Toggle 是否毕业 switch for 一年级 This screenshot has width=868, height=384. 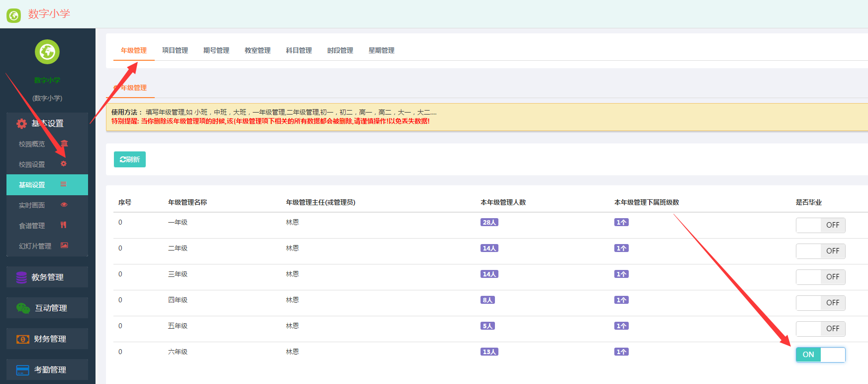[821, 225]
